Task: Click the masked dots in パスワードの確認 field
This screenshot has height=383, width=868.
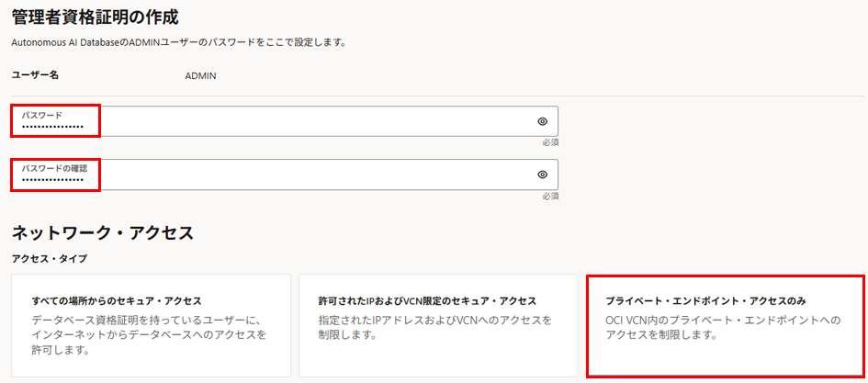Action: 52,181
